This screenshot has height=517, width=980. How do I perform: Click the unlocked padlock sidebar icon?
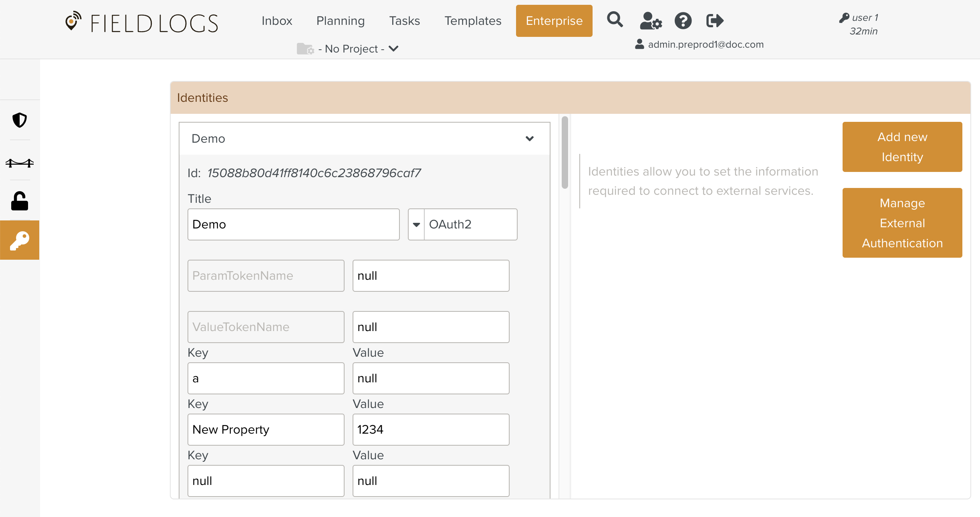[x=19, y=201]
